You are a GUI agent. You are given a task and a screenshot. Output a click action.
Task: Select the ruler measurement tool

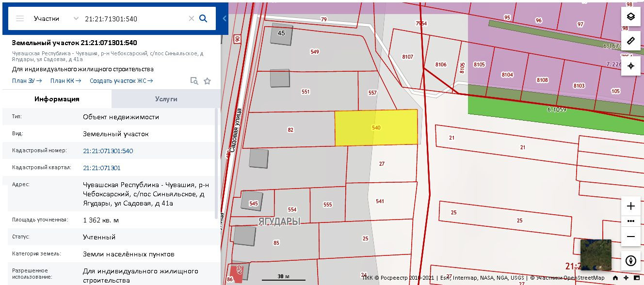[x=631, y=41]
